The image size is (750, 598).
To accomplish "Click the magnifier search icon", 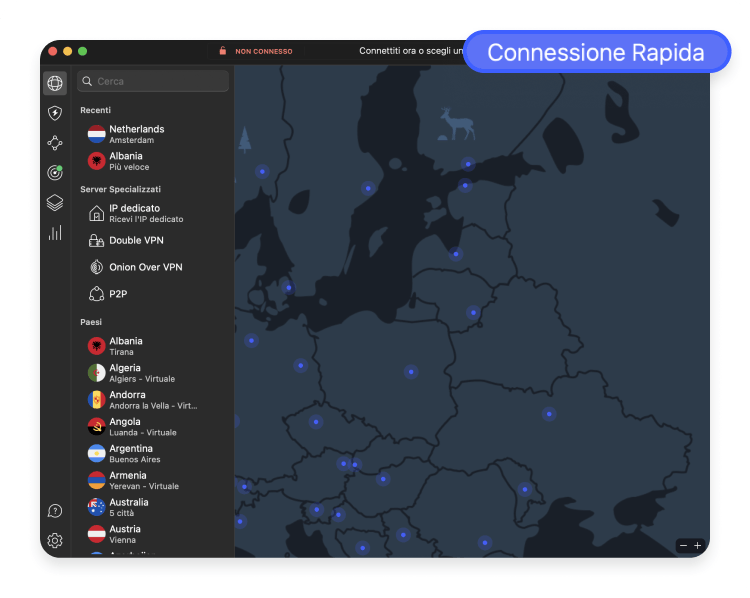I will click(87, 81).
